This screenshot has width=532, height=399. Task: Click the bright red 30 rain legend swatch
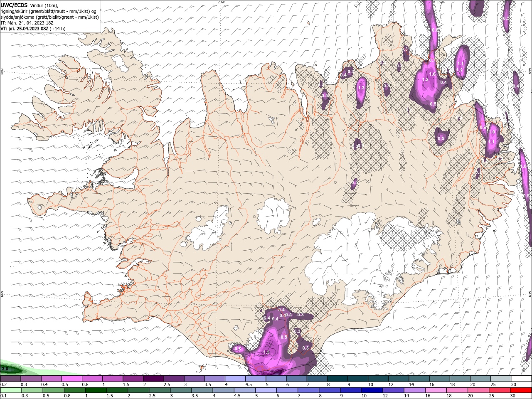click(x=521, y=390)
